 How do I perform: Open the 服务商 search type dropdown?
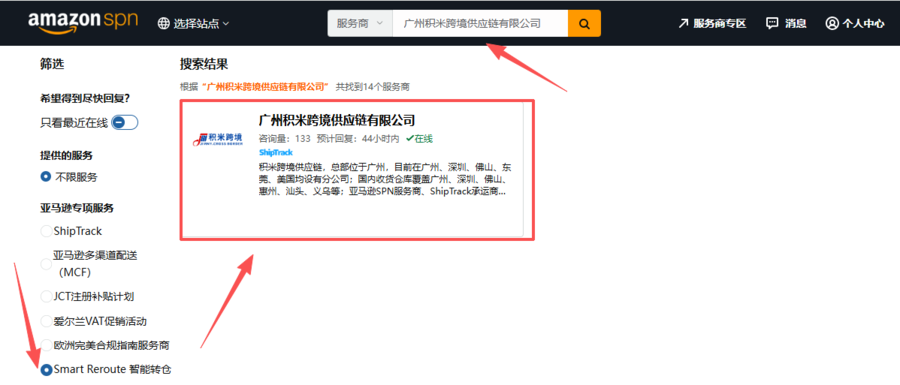[360, 24]
